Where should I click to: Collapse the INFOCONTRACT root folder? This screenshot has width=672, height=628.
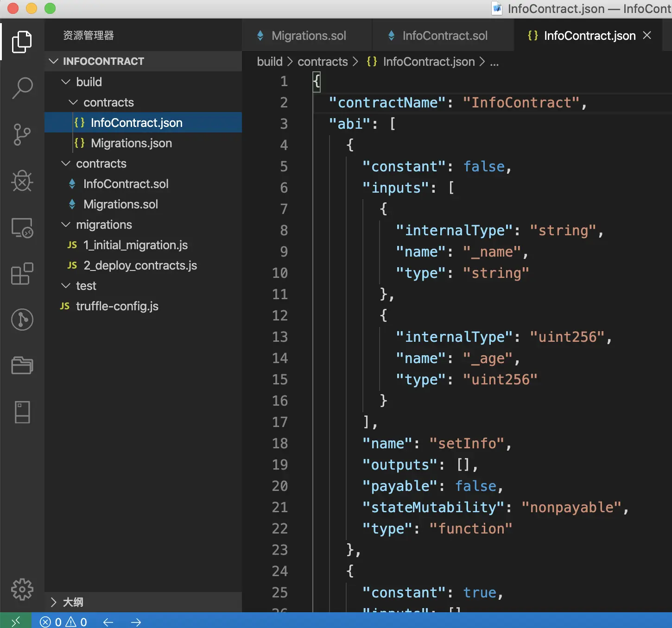pyautogui.click(x=103, y=61)
